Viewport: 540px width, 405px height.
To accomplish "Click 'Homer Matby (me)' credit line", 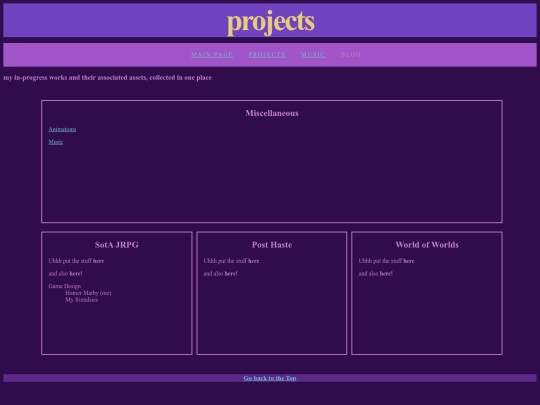I will (x=88, y=293).
